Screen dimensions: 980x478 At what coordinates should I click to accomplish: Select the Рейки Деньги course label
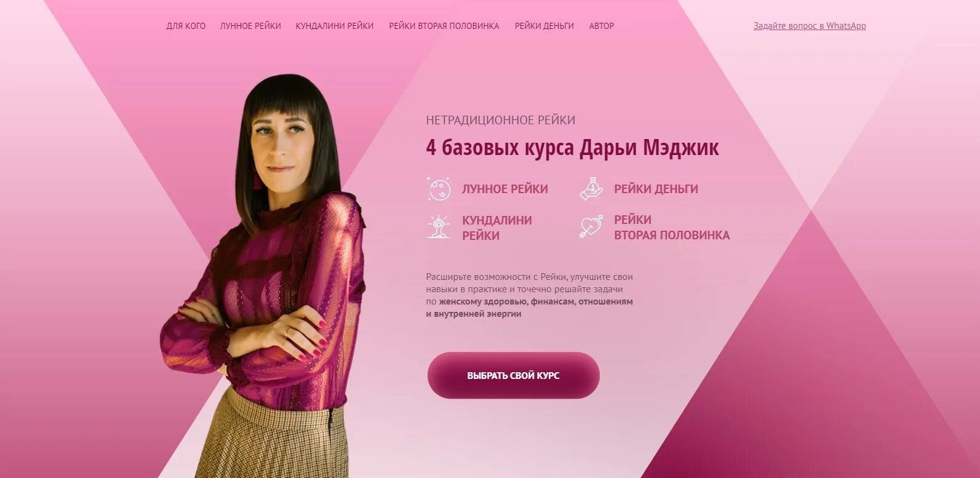pos(656,189)
